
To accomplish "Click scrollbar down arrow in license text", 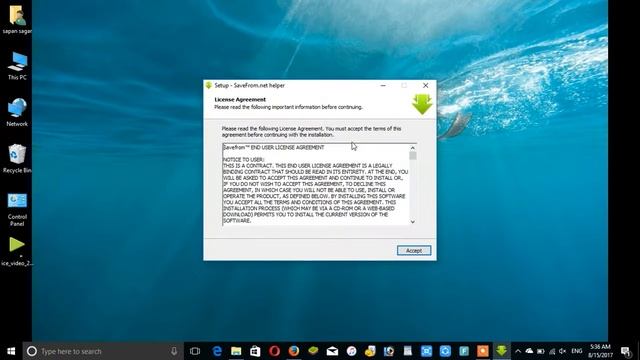I will point(413,222).
